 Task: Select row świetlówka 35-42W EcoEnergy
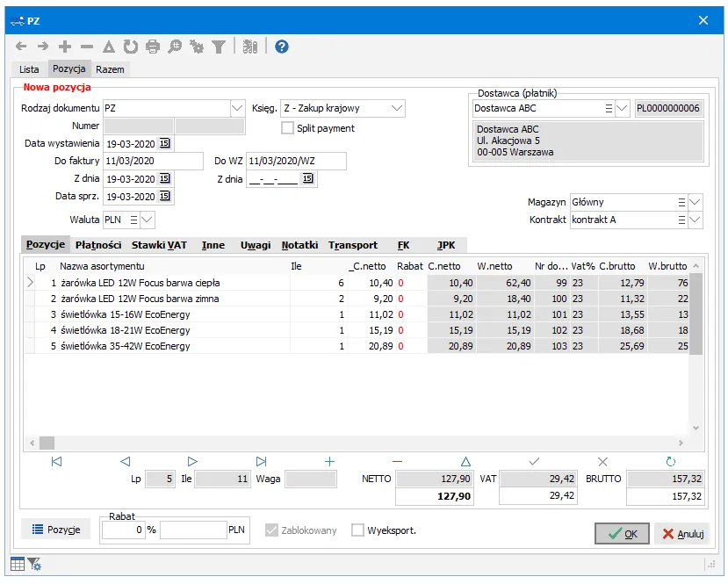pyautogui.click(x=357, y=346)
